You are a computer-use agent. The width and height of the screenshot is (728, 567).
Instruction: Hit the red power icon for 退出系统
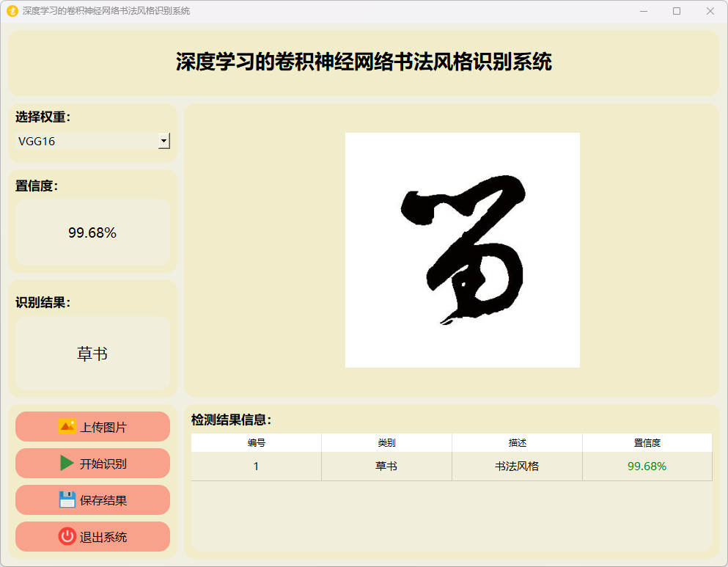click(67, 537)
